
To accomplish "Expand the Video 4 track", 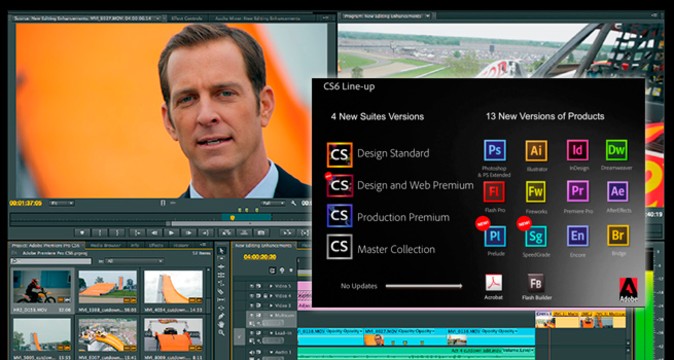I will (x=271, y=296).
